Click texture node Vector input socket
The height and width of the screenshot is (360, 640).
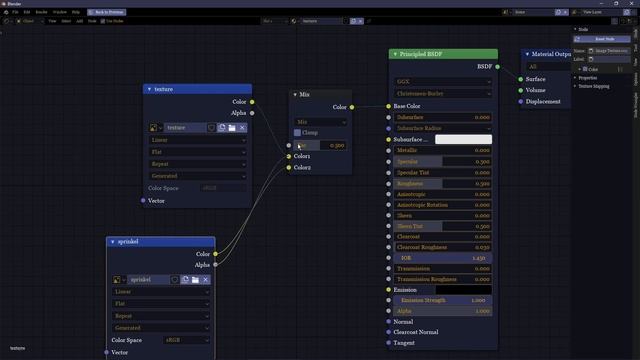tap(143, 200)
